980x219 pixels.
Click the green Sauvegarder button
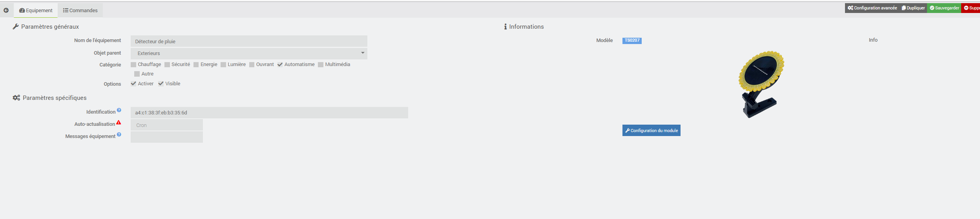click(944, 8)
